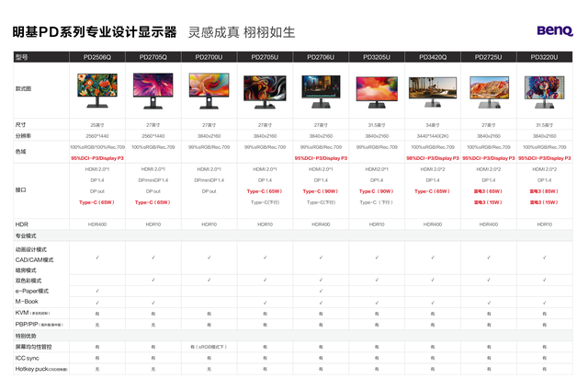Select PBP/PIP 无 in PD2705Q column
The height and width of the screenshot is (390, 588).
153,325
